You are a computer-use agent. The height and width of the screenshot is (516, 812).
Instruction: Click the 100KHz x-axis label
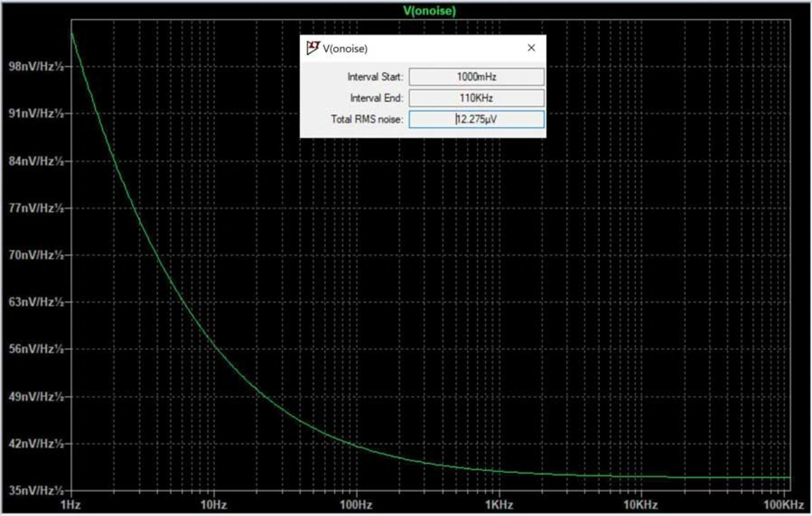point(783,505)
